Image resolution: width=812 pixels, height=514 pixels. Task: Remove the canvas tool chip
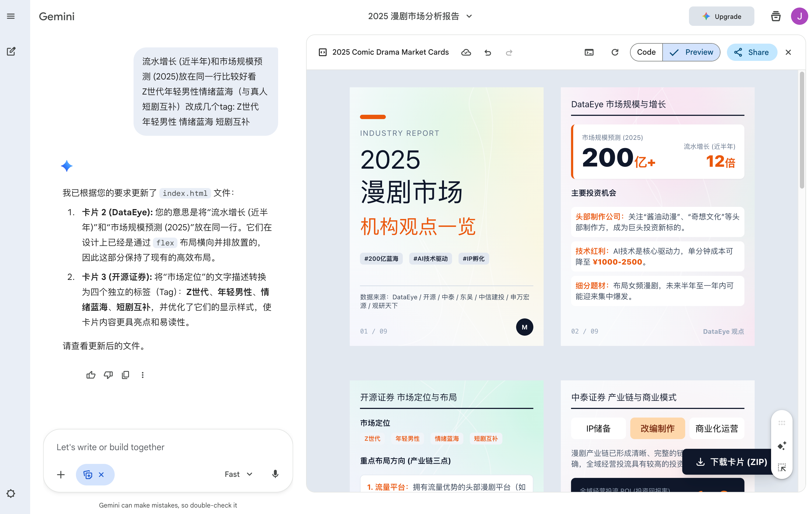click(101, 474)
